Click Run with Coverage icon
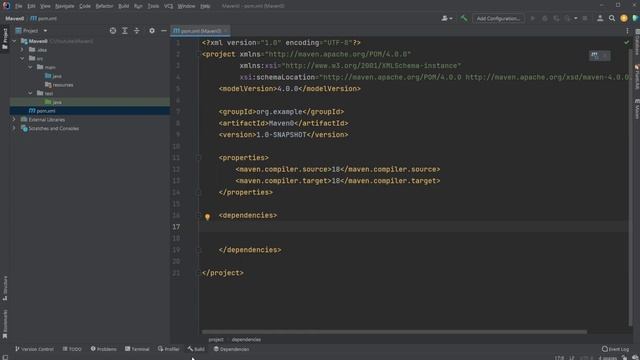This screenshot has width=640, height=360. (556, 18)
